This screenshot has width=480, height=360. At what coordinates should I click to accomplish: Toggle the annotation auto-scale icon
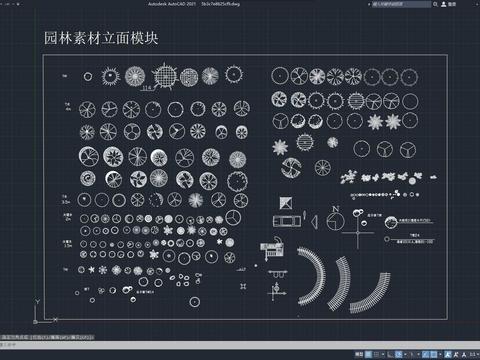[x=456, y=354]
